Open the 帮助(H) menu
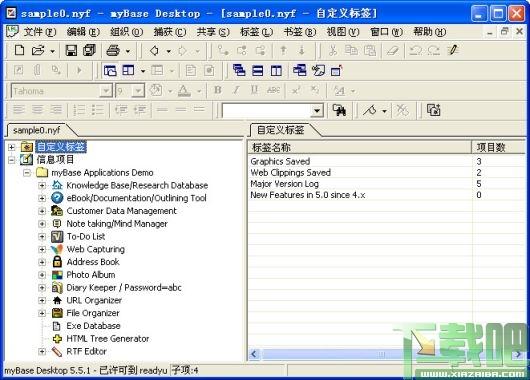Image resolution: width=530 pixels, height=380 pixels. coord(430,32)
